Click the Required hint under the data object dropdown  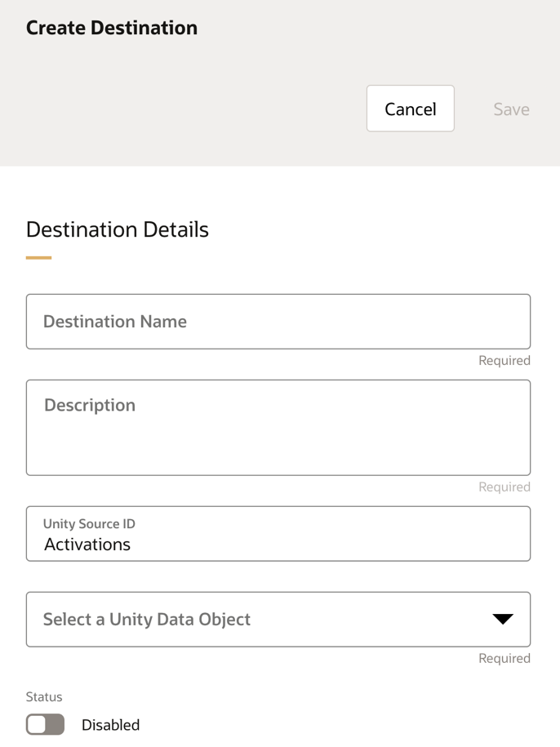(504, 659)
